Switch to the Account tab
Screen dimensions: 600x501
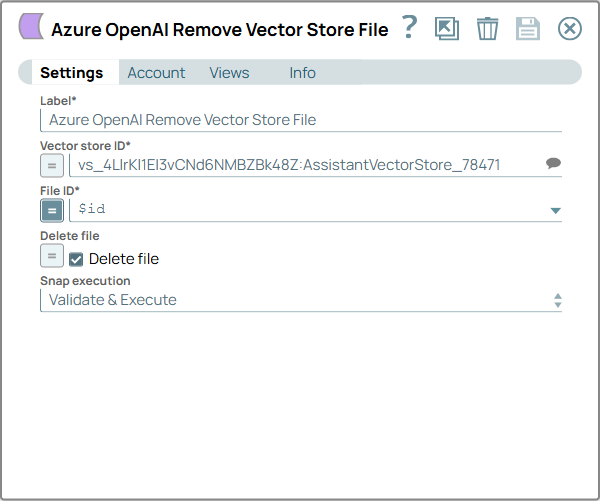pyautogui.click(x=156, y=73)
